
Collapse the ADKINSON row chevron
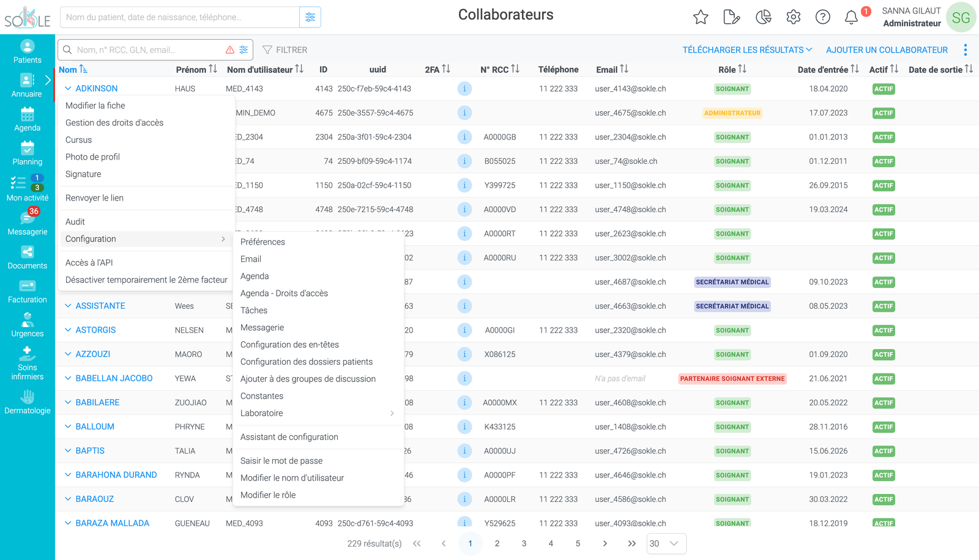(68, 89)
